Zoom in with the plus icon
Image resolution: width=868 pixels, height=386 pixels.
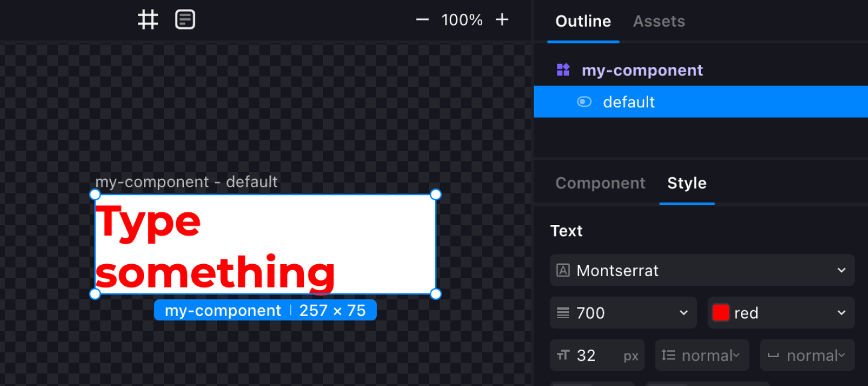pos(502,20)
